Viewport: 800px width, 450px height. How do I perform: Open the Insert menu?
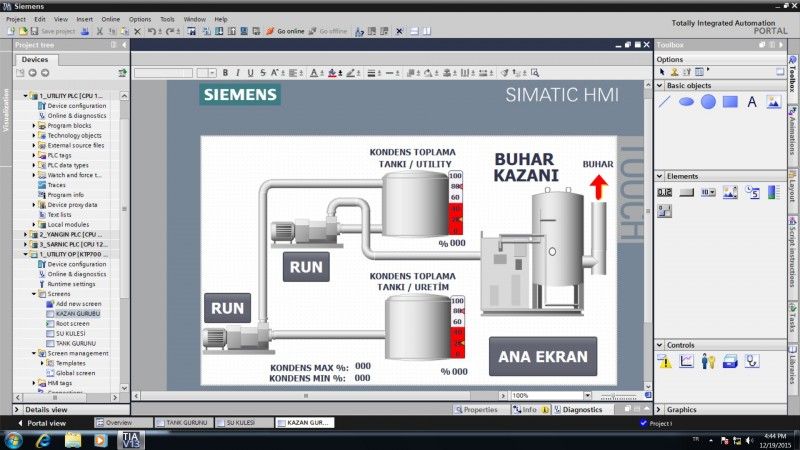[x=85, y=19]
